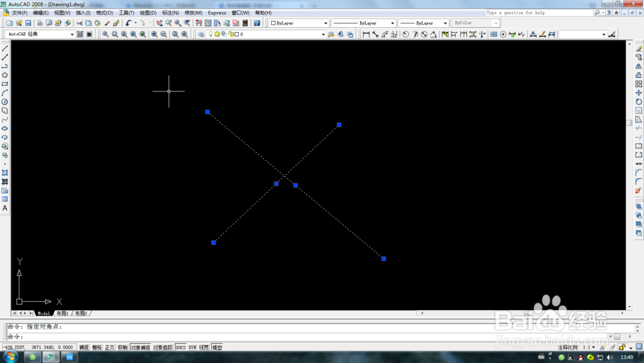
Task: Open the 注释比例 1:1 scale dropdown
Action: [589, 348]
